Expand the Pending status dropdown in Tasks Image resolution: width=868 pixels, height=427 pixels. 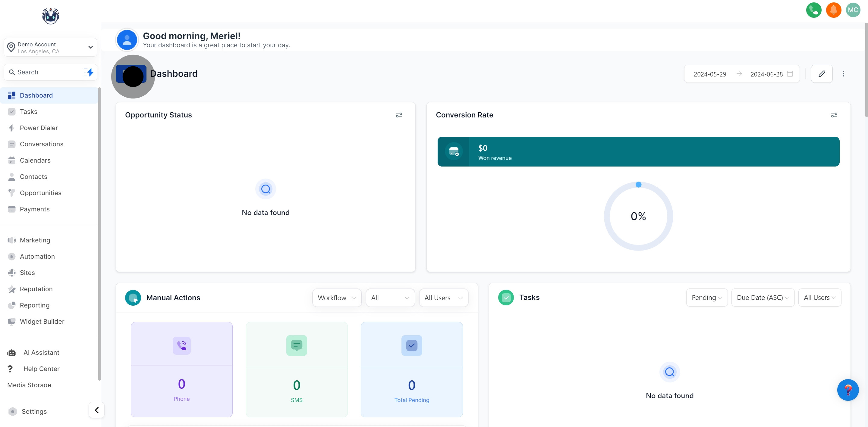706,297
